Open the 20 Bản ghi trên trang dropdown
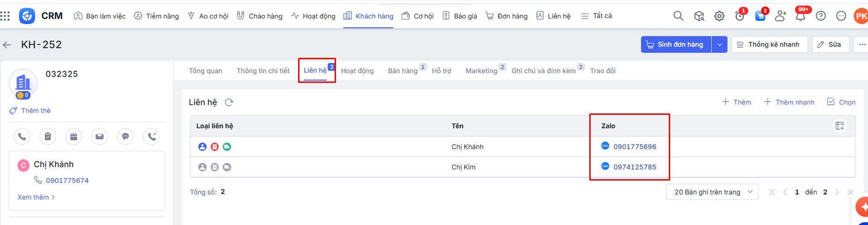Viewport: 868px width, 225px height. (x=712, y=192)
